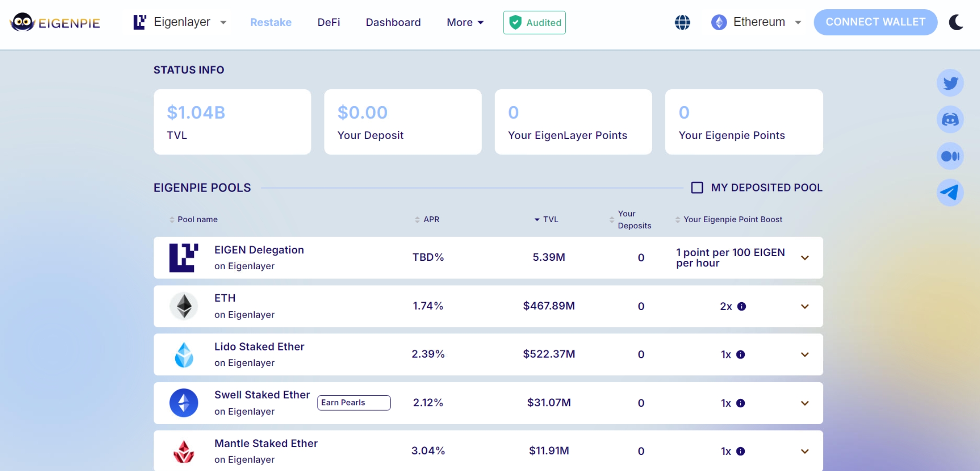This screenshot has height=471, width=980.
Task: Click the Mantle Staked Ether icon
Action: point(184,451)
